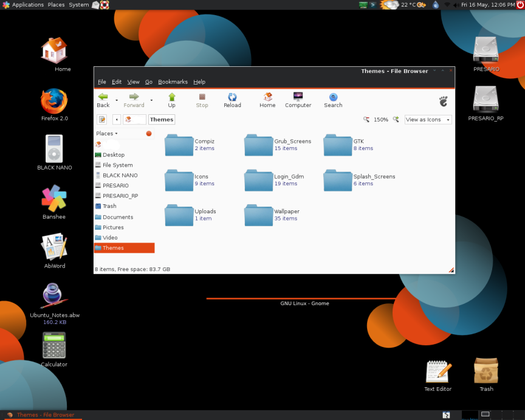Image resolution: width=525 pixels, height=420 pixels.
Task: Click the Stop loading button
Action: click(202, 100)
